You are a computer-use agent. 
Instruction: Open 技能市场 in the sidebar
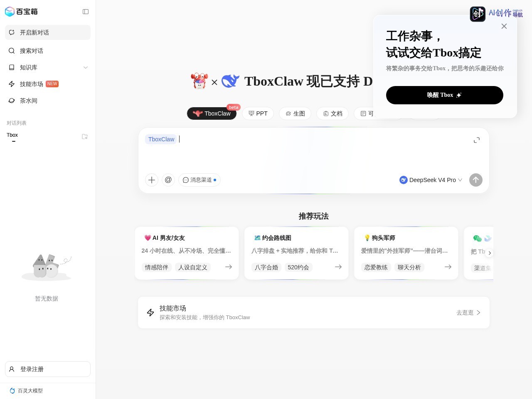[48, 84]
